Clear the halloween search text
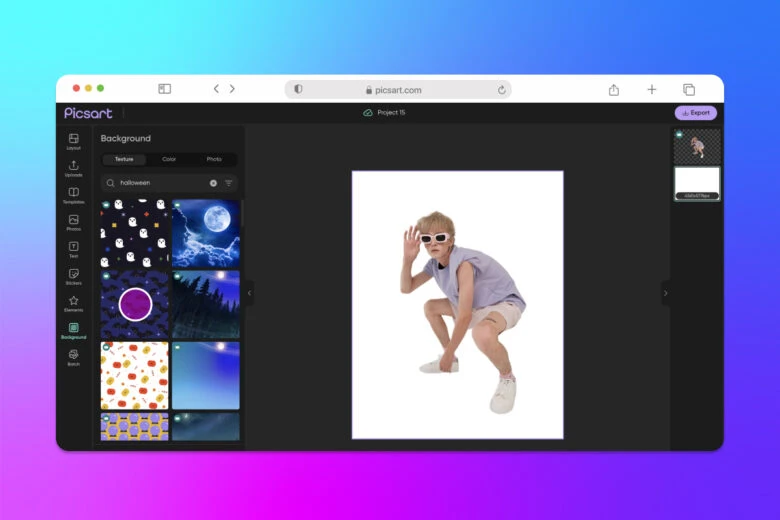The width and height of the screenshot is (780, 520). tap(213, 183)
